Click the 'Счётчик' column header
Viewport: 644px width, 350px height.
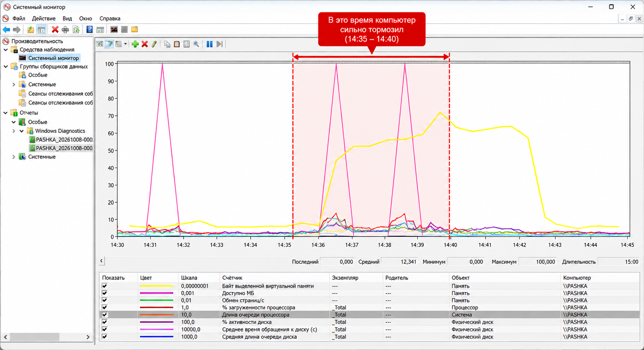pos(232,278)
